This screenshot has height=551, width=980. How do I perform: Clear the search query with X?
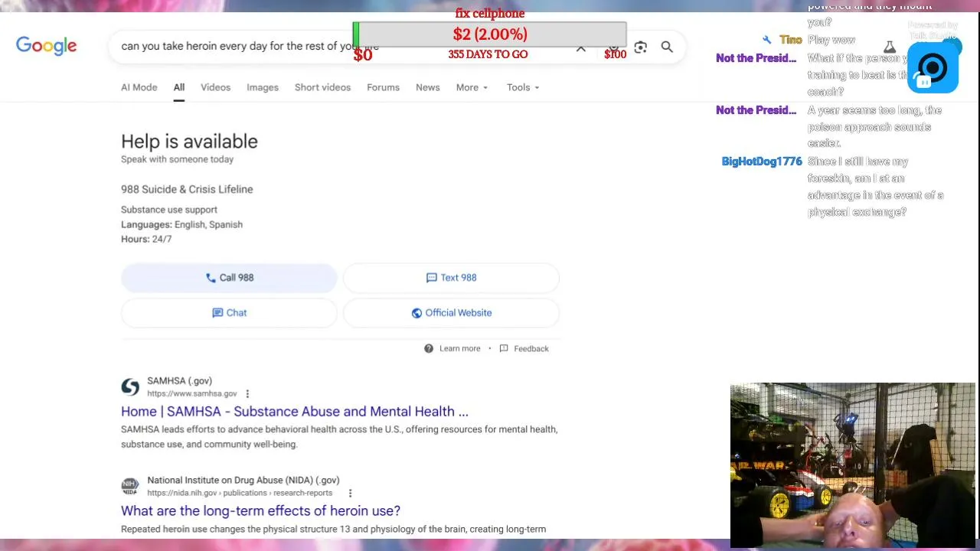tap(581, 48)
